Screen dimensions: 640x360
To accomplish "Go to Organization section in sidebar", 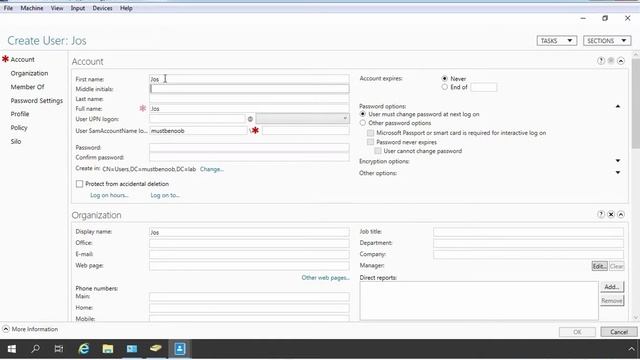I will pos(29,73).
